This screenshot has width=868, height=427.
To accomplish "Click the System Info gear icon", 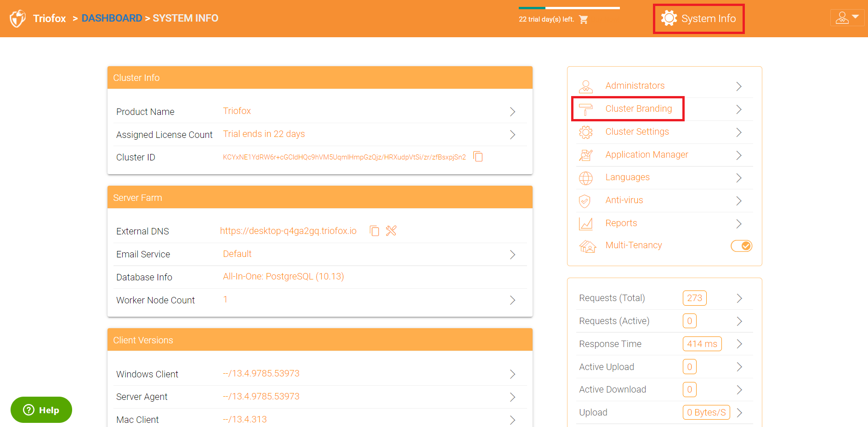I will (x=669, y=18).
